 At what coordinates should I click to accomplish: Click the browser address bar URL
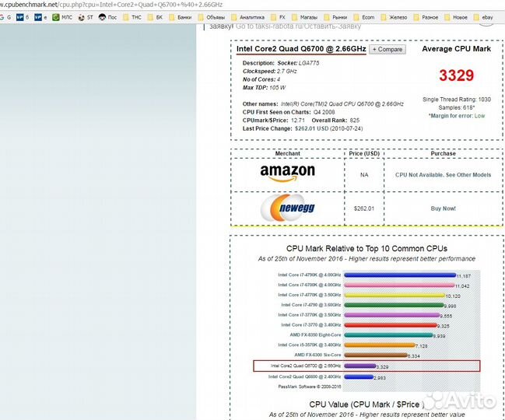pos(111,5)
